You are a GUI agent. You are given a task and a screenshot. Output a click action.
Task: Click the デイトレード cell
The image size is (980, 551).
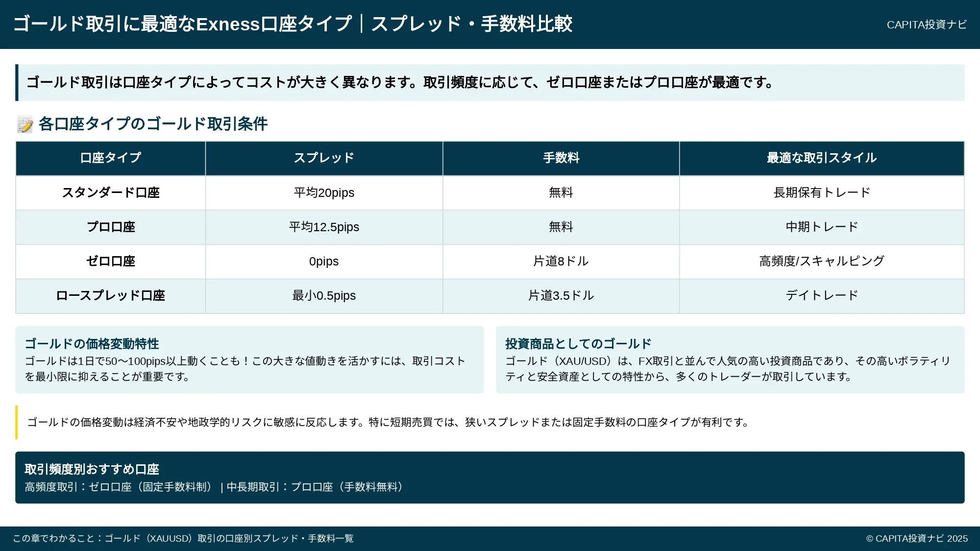[822, 296]
